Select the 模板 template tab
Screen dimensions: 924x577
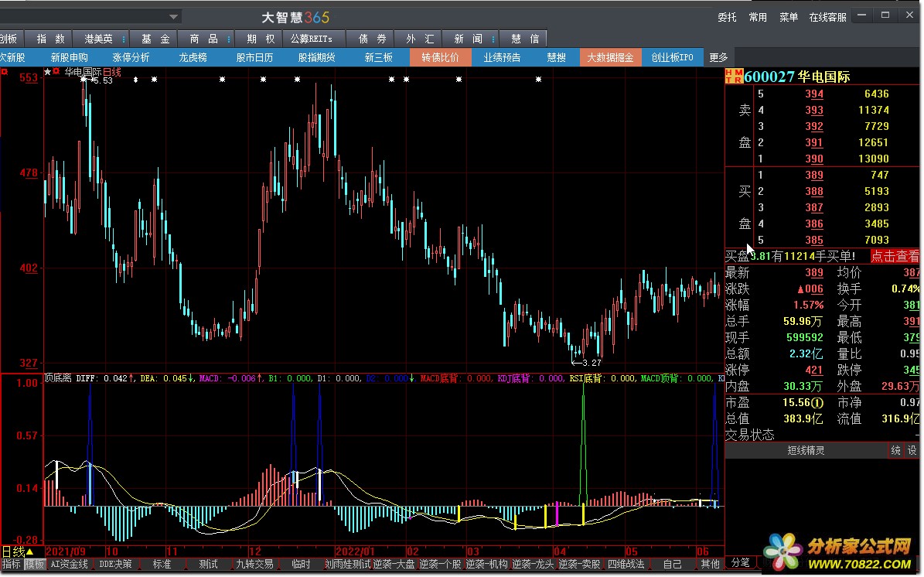tap(34, 564)
